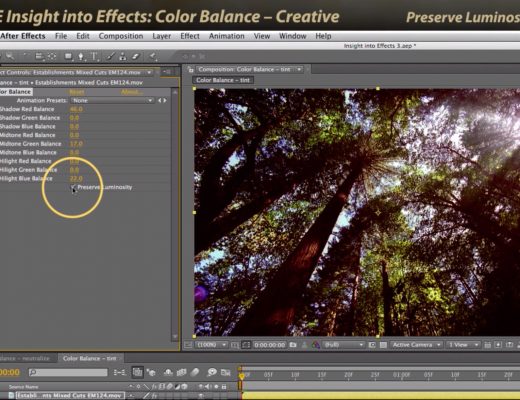Open the Layer menu
Image resolution: width=520 pixels, height=400 pixels.
tap(161, 36)
